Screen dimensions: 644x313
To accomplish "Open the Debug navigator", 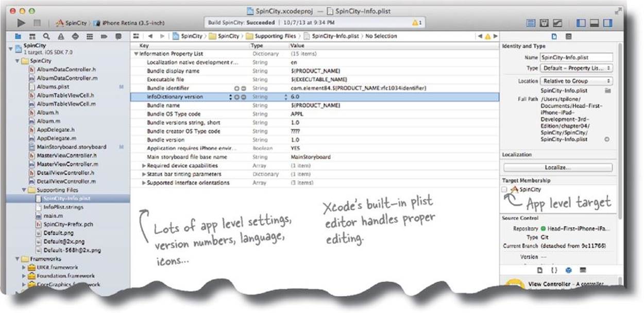I will [90, 37].
